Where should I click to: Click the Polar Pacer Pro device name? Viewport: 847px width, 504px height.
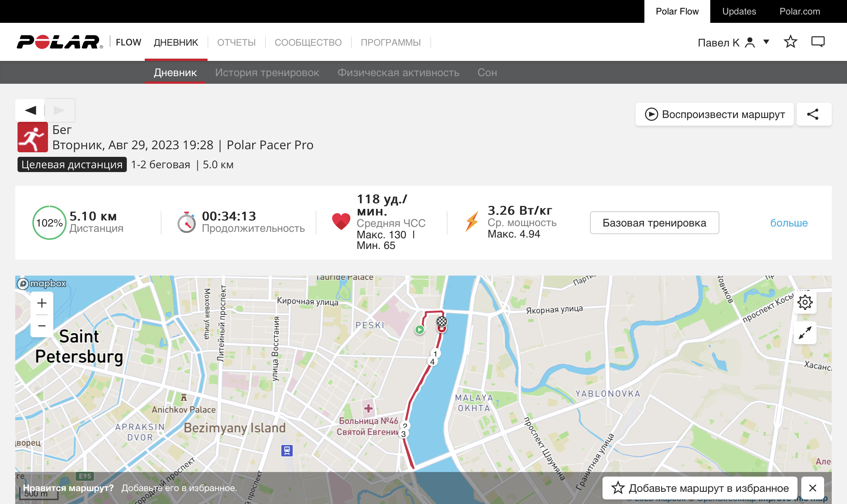pyautogui.click(x=270, y=145)
